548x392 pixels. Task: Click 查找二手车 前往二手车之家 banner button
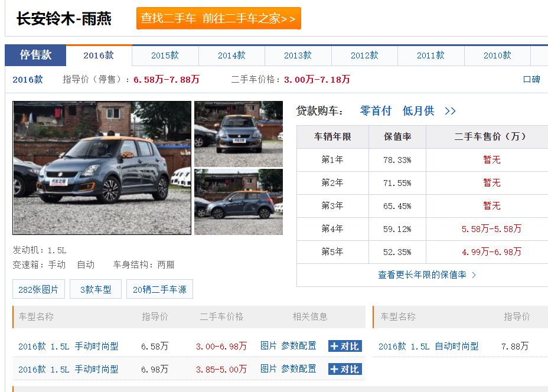[x=218, y=18]
